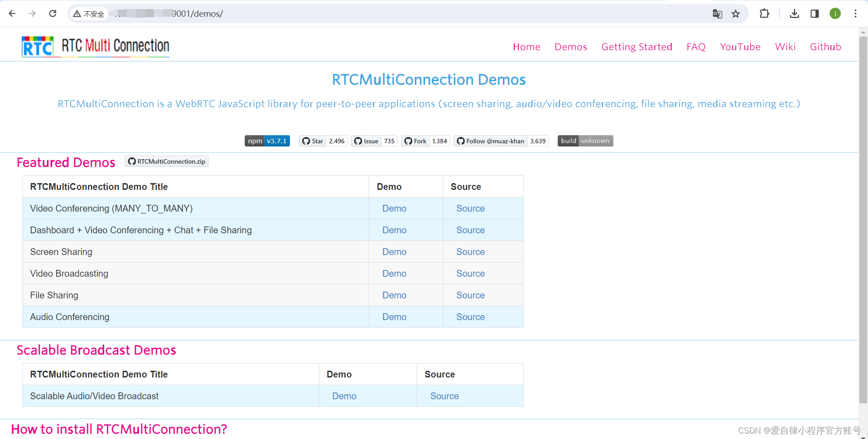The width and height of the screenshot is (868, 439).
Task: Open the Screen Sharing demo
Action: click(x=394, y=252)
